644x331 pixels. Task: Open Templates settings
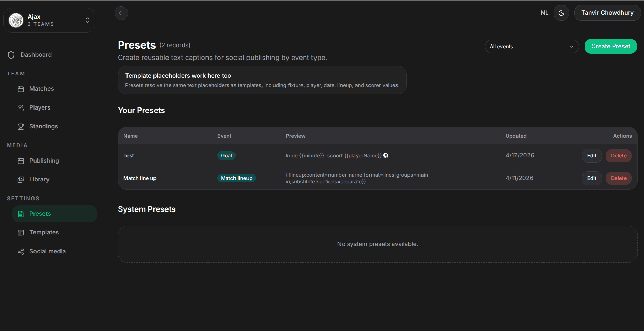coord(44,232)
